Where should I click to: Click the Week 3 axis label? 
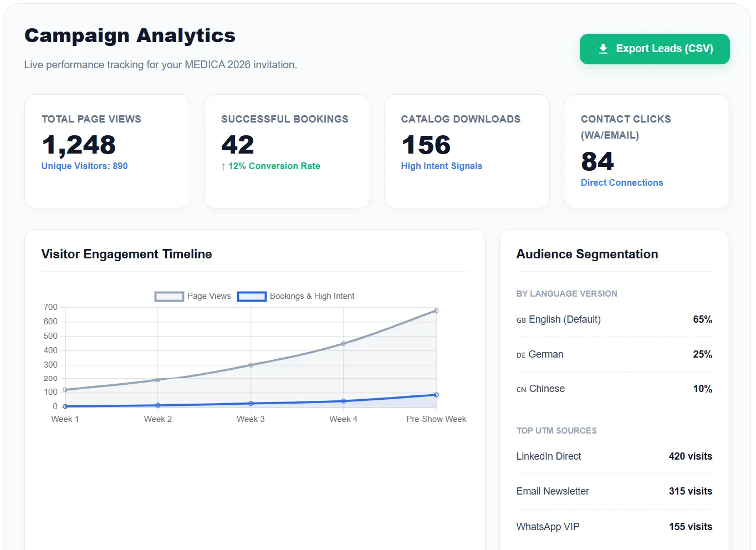point(251,419)
